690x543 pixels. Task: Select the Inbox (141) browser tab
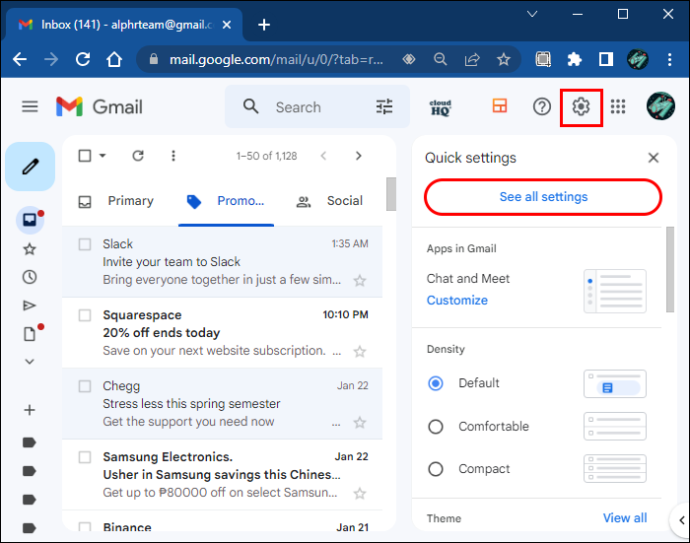(x=124, y=25)
